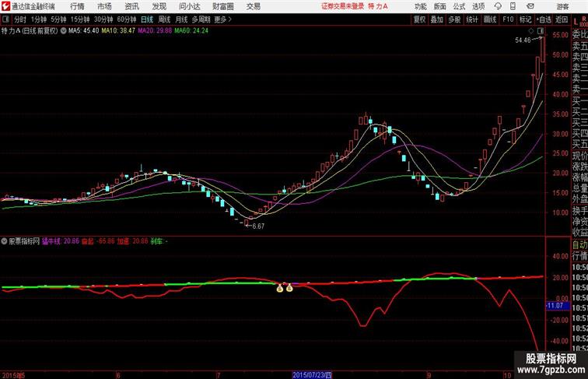Click the customer service headset icon
The image size is (588, 379).
498,6
